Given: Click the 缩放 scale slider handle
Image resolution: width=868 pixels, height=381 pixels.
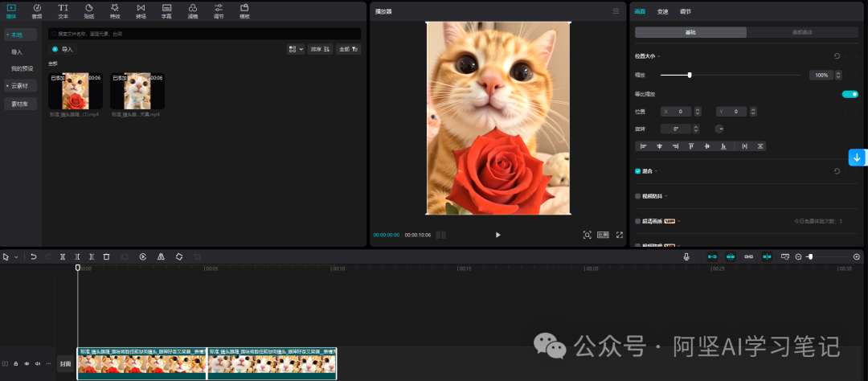Looking at the screenshot, I should tap(690, 75).
